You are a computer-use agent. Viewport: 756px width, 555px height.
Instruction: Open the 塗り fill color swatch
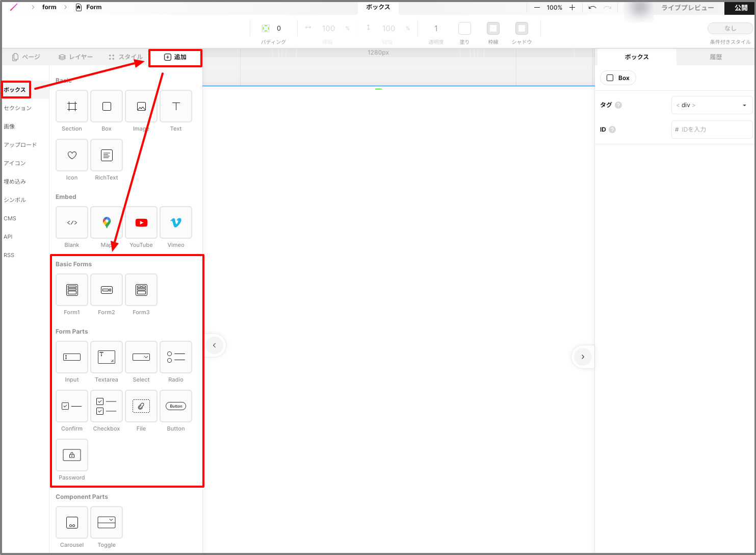pyautogui.click(x=464, y=28)
